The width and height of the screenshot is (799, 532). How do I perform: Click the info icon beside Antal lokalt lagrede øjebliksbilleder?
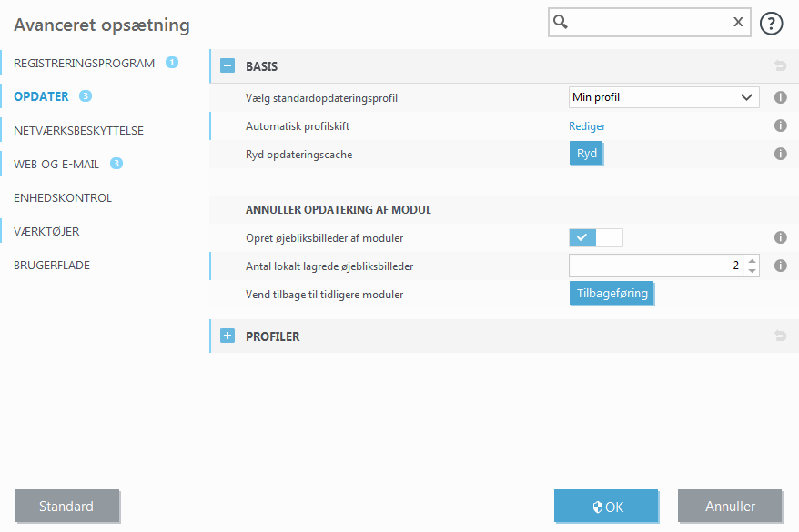780,266
